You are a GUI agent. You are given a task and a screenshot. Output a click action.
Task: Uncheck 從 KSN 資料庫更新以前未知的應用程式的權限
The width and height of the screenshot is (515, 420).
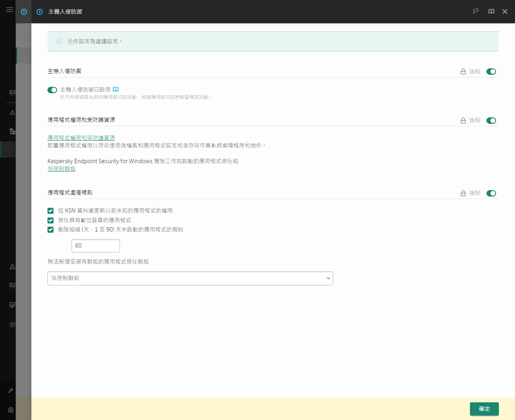51,211
